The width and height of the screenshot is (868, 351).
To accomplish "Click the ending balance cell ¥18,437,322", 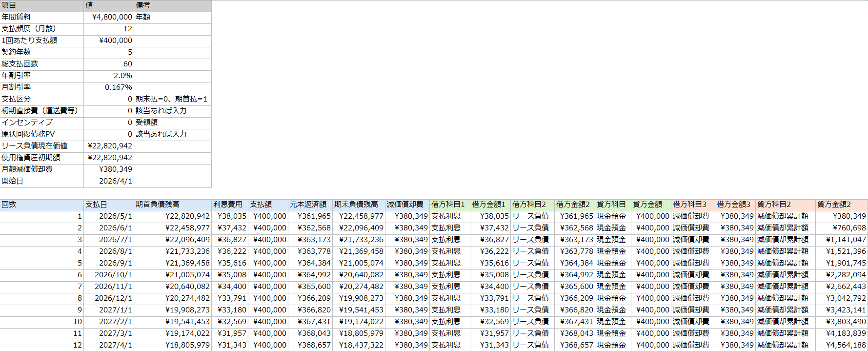I will click(x=359, y=345).
